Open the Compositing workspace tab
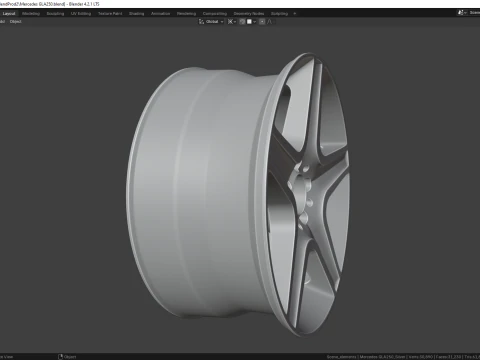 click(x=215, y=14)
